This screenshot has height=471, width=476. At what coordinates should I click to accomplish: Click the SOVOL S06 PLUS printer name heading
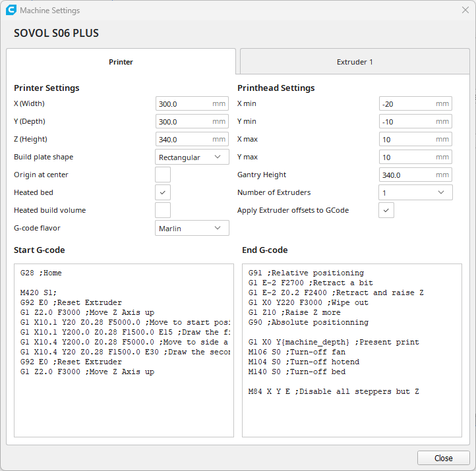(x=56, y=33)
